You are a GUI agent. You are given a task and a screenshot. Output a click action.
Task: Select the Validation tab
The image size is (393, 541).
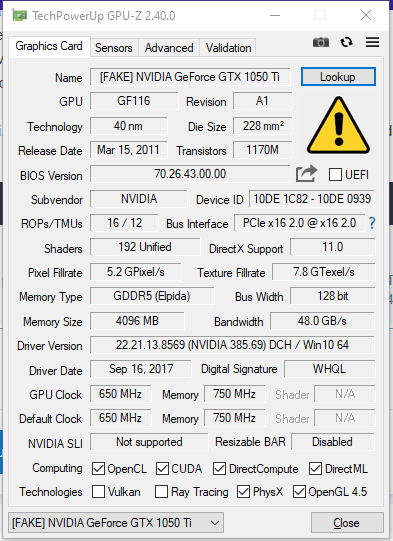[x=228, y=48]
